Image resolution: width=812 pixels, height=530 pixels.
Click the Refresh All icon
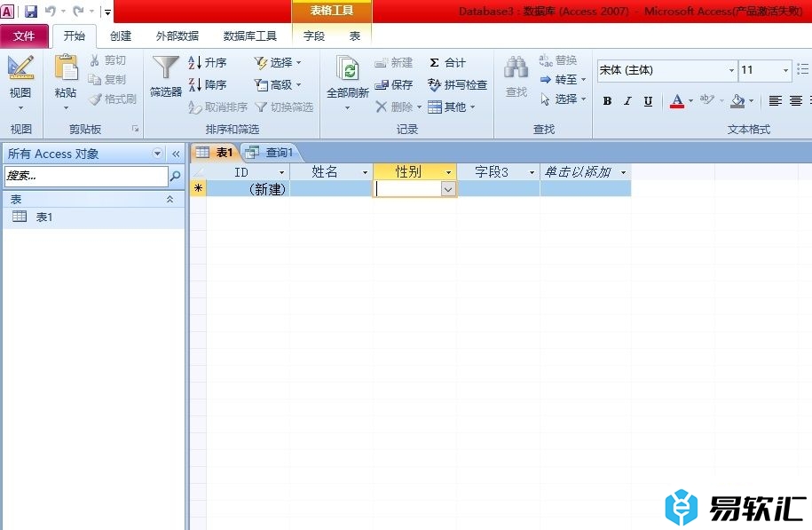coord(347,69)
